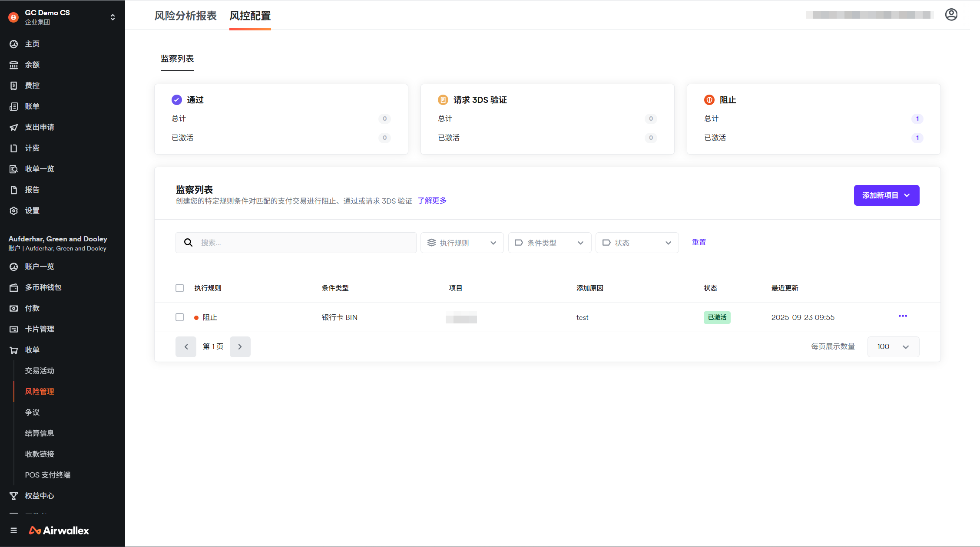Viewport: 980px width, 547px height.
Task: Check the 阻止 银行卡 BIN row checkbox
Action: (179, 317)
